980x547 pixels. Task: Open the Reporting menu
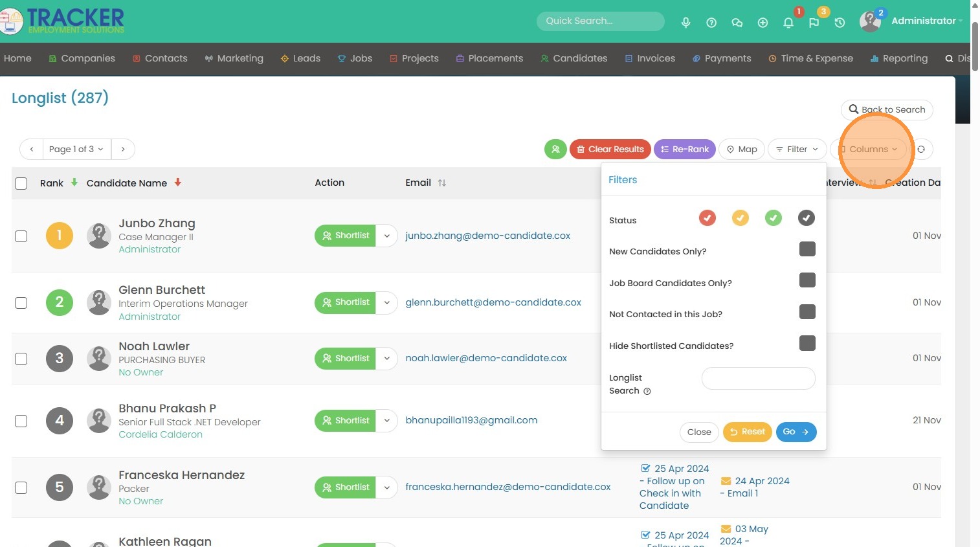(899, 58)
